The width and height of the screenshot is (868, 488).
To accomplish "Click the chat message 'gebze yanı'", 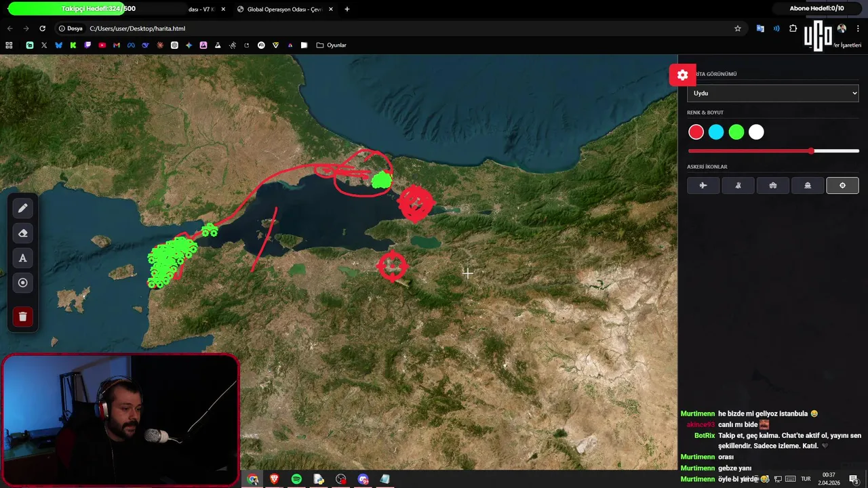I will pyautogui.click(x=734, y=468).
